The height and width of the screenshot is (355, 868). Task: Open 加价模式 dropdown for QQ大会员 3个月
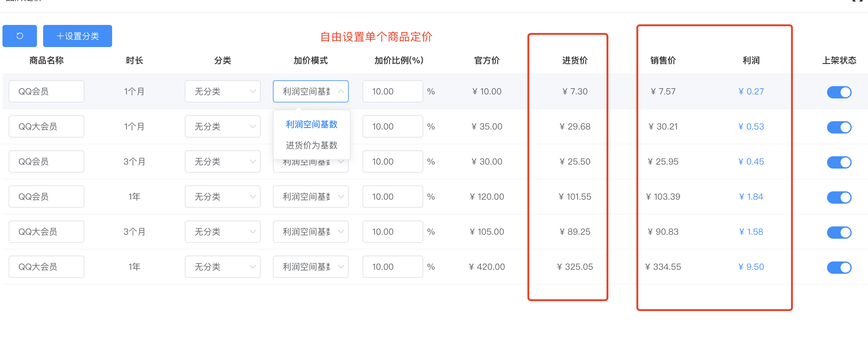(x=311, y=231)
